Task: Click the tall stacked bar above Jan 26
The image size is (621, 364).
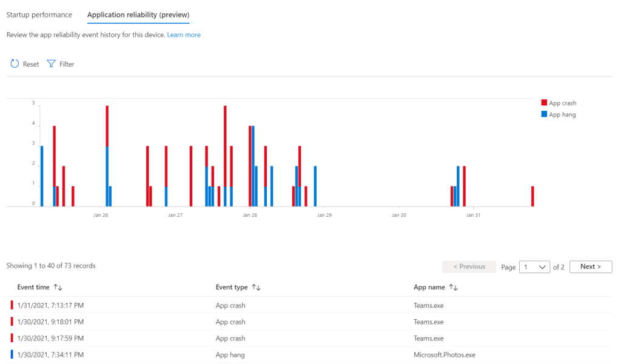Action: tap(107, 156)
